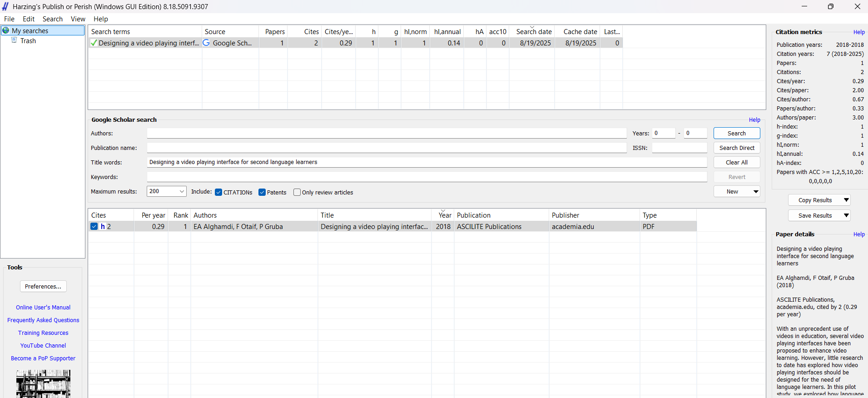Click Help link in Paper details panel
This screenshot has width=868, height=398.
pos(859,234)
